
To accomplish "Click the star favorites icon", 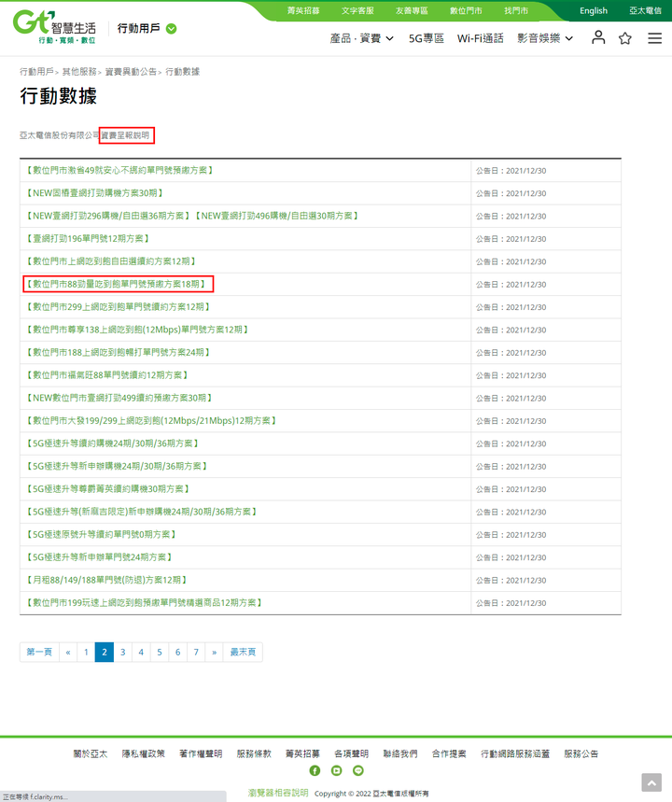I will tap(625, 38).
